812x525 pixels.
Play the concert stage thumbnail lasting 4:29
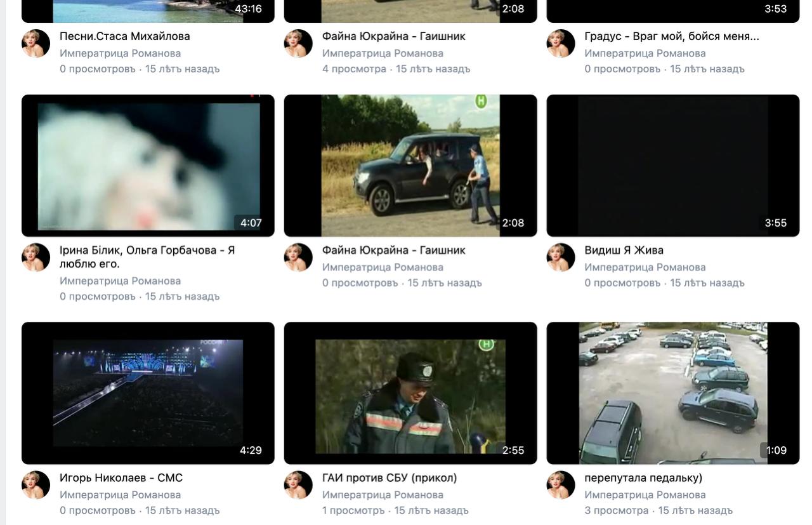tap(148, 393)
